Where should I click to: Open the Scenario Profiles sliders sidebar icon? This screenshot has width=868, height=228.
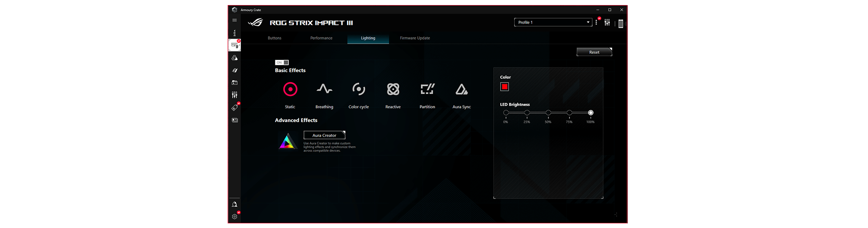pos(234,95)
